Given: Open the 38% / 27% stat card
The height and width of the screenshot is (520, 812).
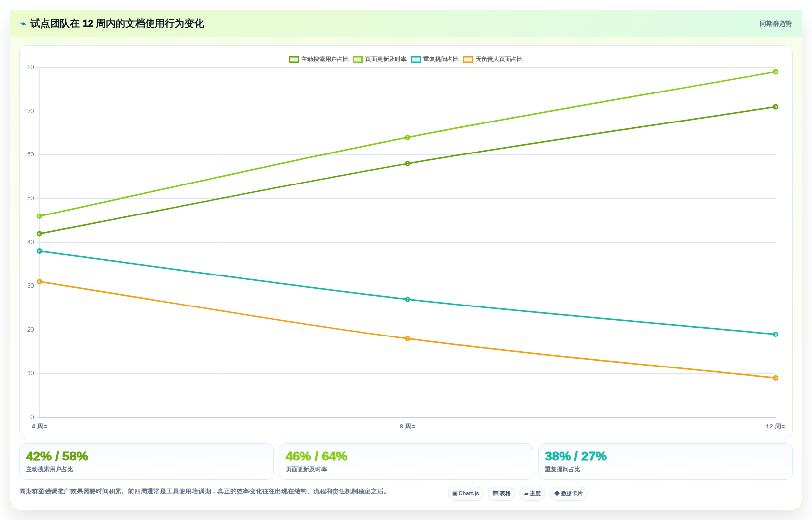Looking at the screenshot, I should tap(665, 461).
